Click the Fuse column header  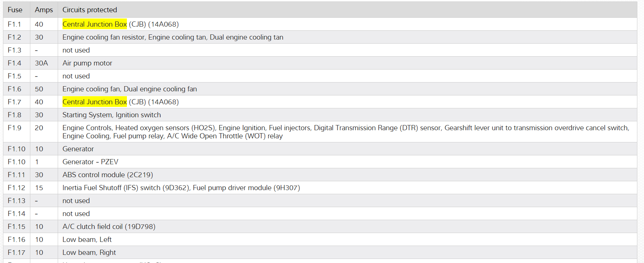(x=15, y=10)
